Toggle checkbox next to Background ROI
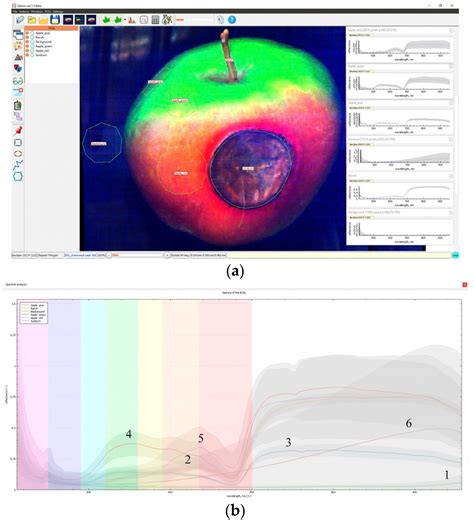 point(32,42)
